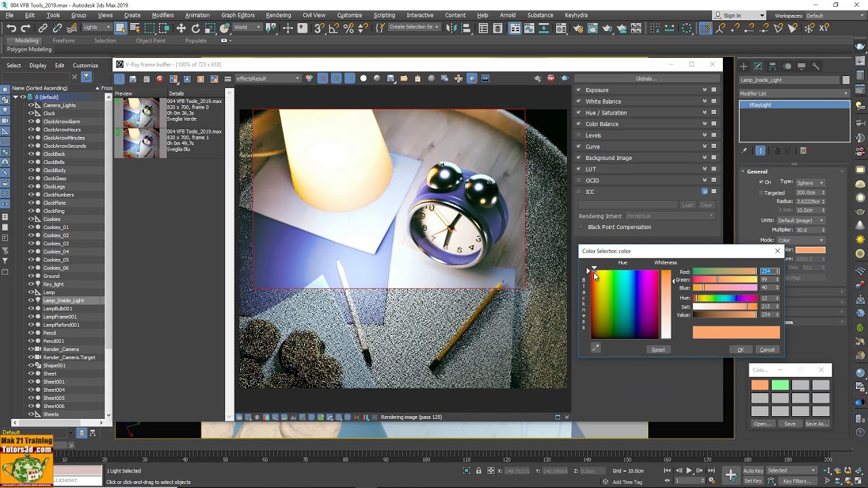Image resolution: width=868 pixels, height=488 pixels.
Task: Click the Undo arrow in main toolbar
Action: 12,28
